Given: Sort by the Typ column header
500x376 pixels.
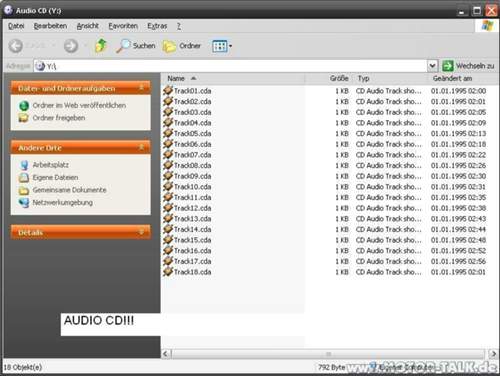Looking at the screenshot, I should (x=391, y=78).
